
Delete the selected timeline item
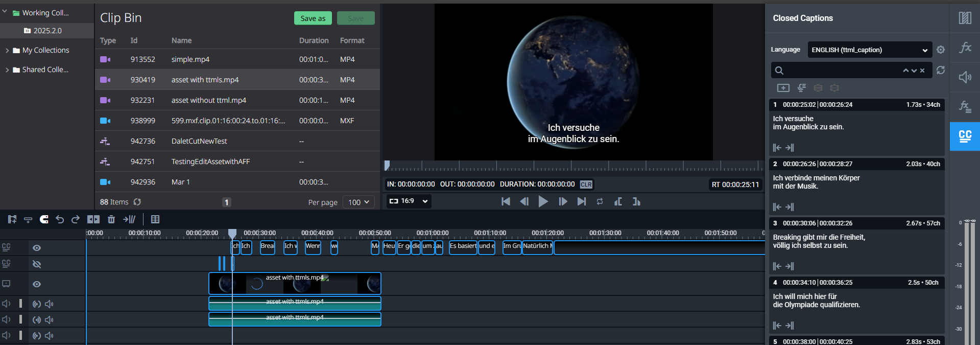tap(111, 219)
